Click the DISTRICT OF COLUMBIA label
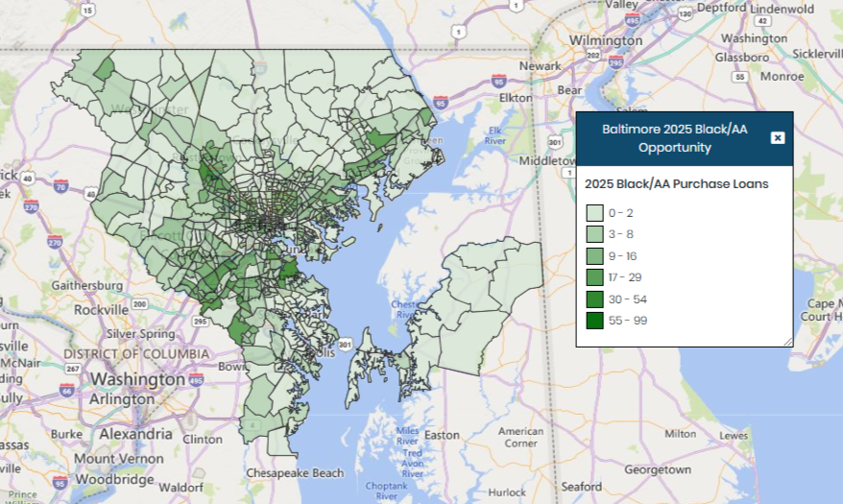 coord(136,353)
